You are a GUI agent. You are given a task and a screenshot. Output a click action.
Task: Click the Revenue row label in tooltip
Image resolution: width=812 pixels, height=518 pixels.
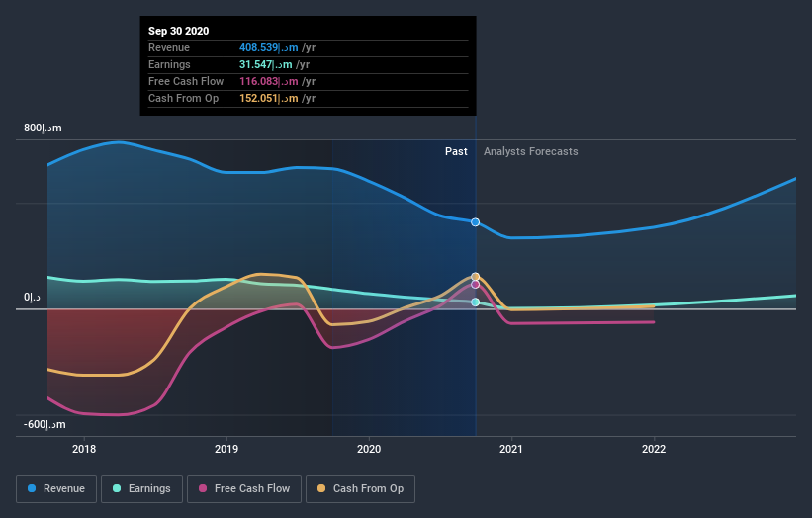[169, 48]
